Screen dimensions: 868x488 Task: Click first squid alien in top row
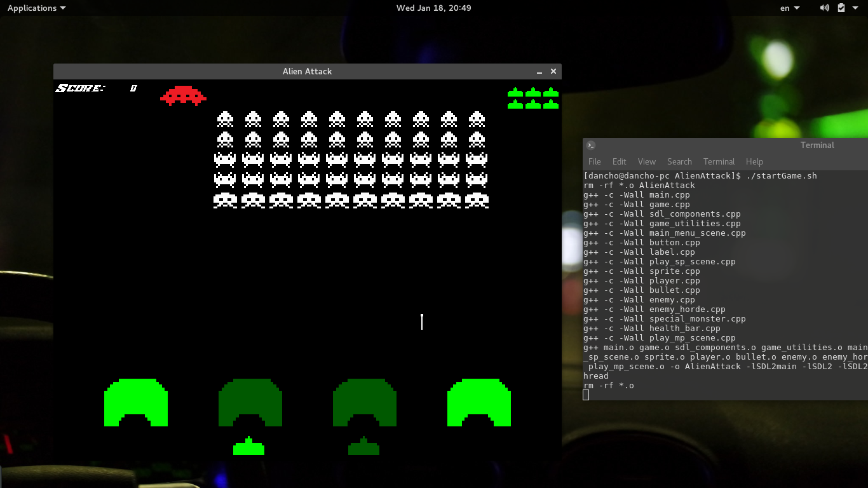click(225, 119)
